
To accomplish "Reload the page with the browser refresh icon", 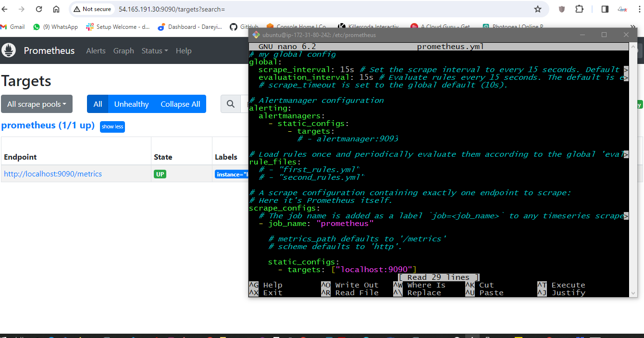I will point(39,9).
